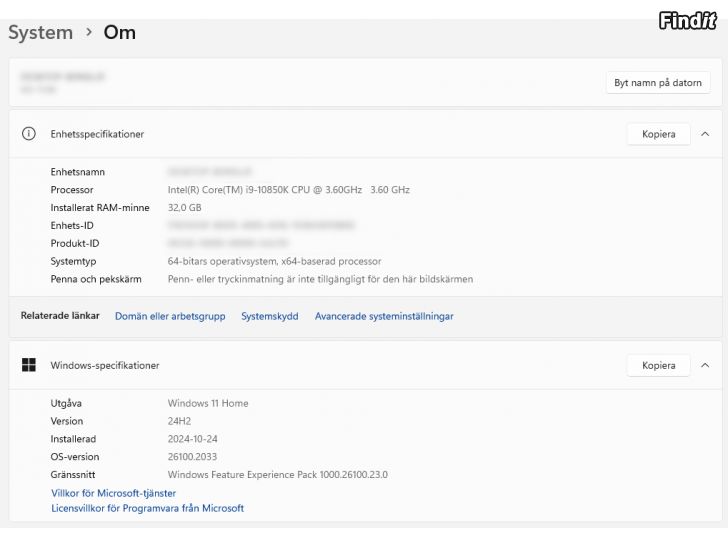
Task: Click the Byt namn på datorn button
Action: point(658,83)
